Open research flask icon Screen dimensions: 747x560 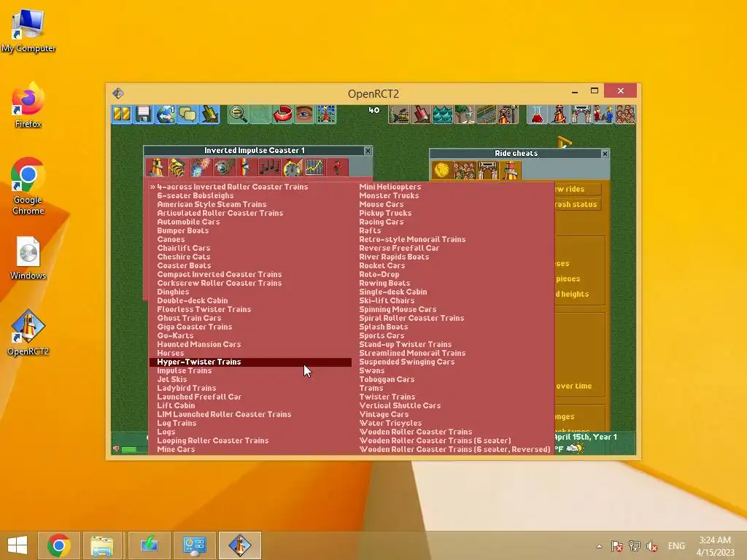(537, 114)
